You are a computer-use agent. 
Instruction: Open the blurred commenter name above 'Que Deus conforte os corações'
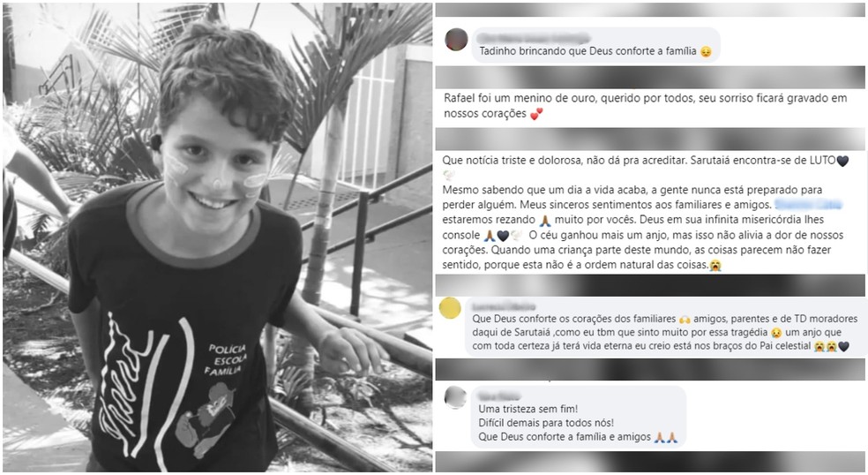click(504, 306)
